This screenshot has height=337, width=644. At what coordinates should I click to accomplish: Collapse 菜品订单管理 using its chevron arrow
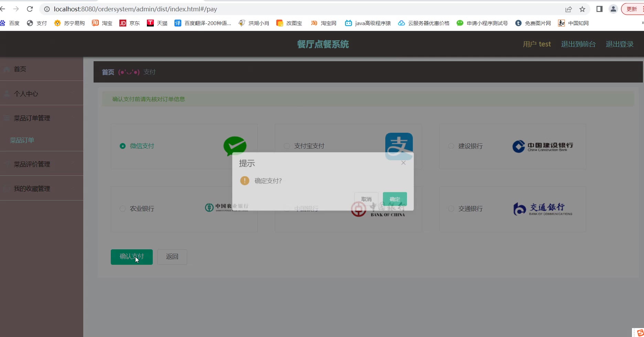pyautogui.click(x=73, y=118)
